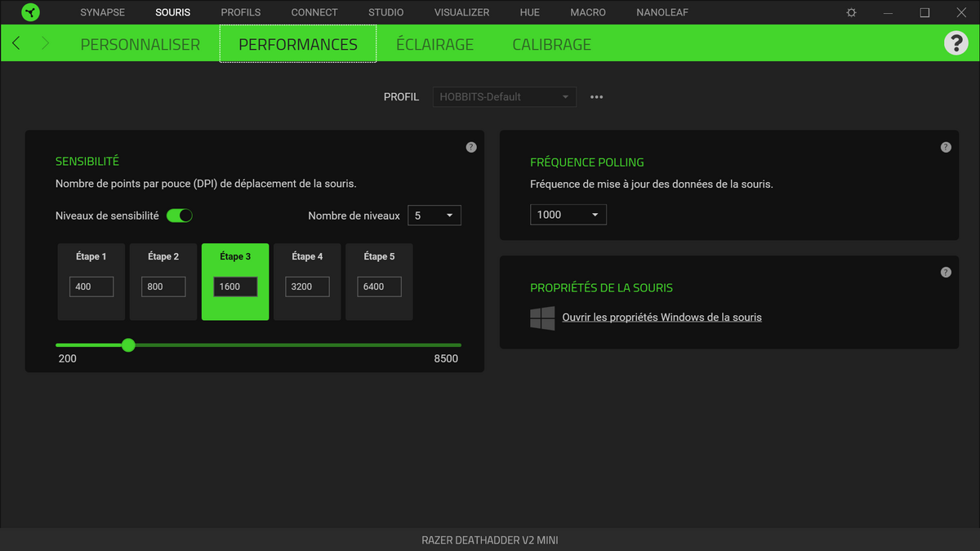Open settings via the gear icon
This screenshot has height=551, width=980.
coord(852,12)
